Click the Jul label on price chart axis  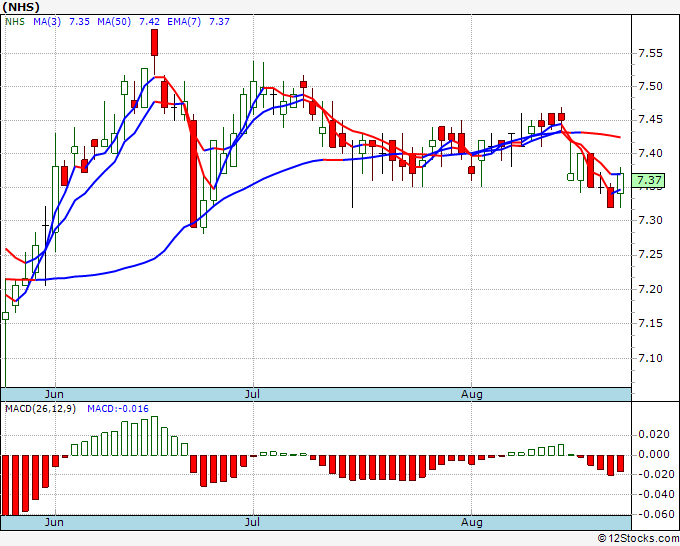click(252, 394)
